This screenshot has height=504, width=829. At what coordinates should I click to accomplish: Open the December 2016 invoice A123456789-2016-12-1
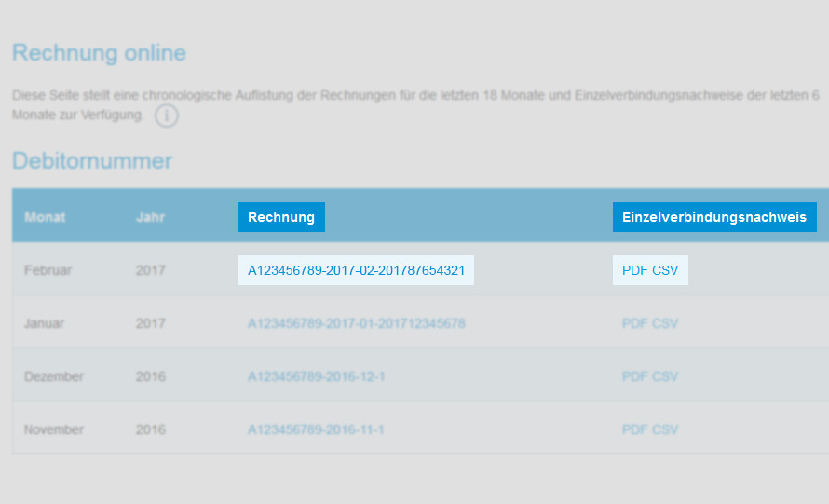[x=316, y=376]
